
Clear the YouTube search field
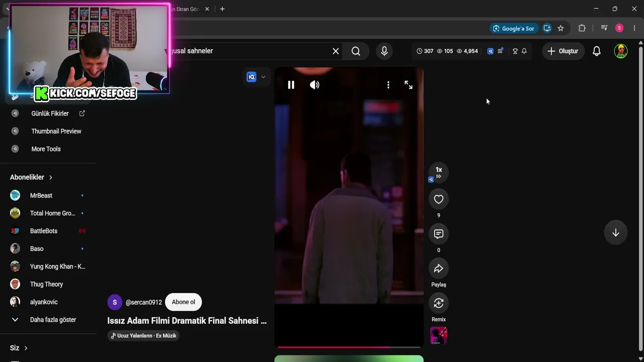pos(336,51)
